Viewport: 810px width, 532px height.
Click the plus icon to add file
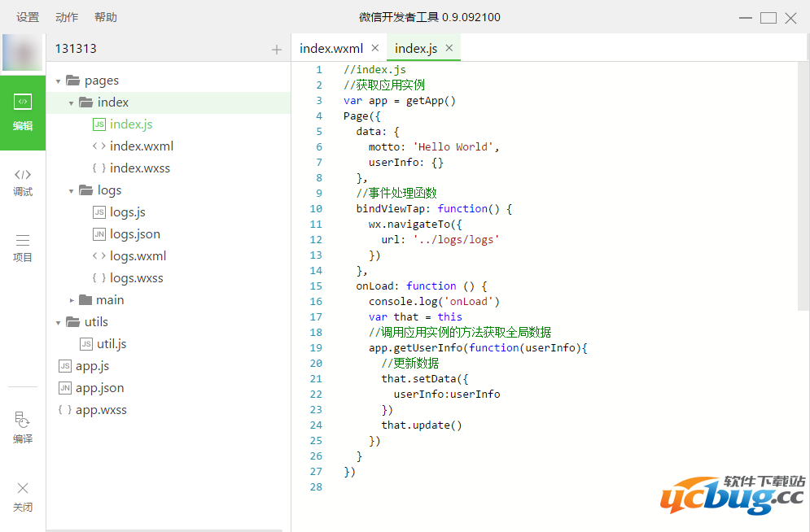[x=277, y=50]
